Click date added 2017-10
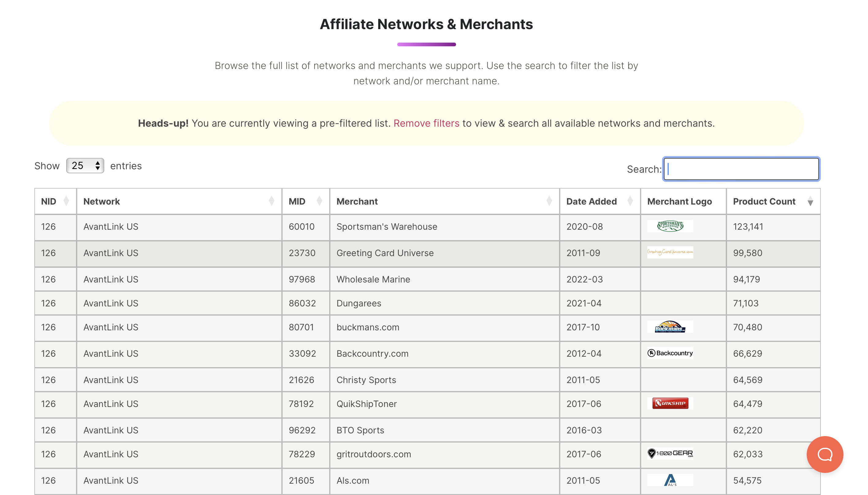The image size is (868, 495). coord(583,327)
